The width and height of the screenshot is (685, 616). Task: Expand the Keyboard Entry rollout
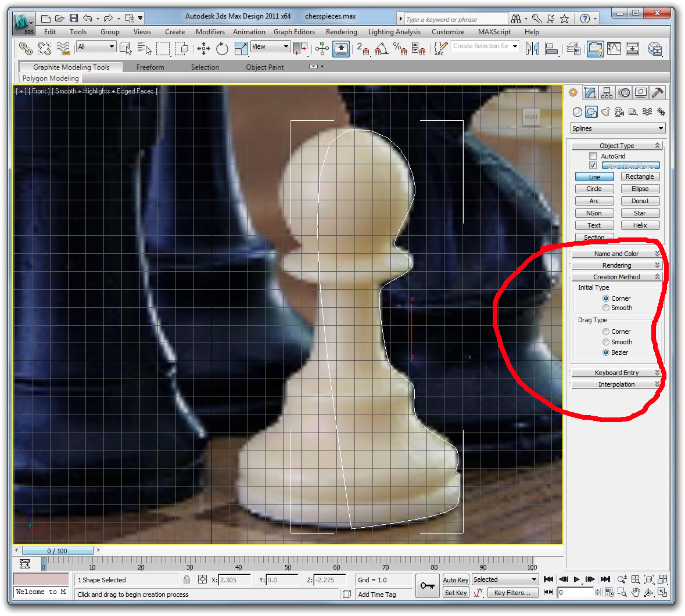(x=616, y=373)
